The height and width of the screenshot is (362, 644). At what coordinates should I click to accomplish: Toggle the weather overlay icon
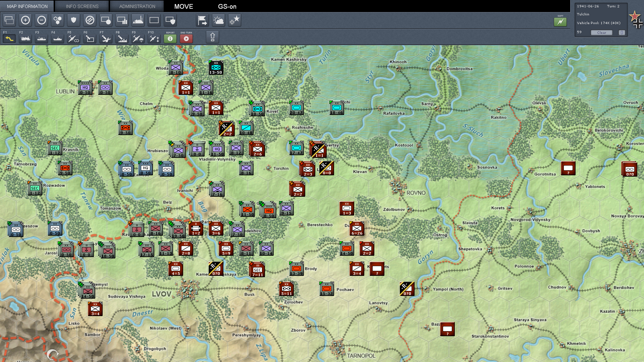219,20
